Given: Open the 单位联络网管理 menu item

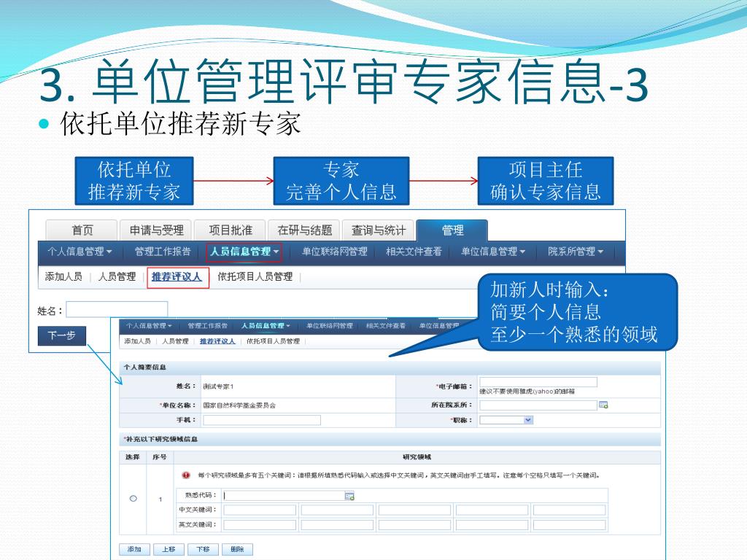Looking at the screenshot, I should click(334, 252).
